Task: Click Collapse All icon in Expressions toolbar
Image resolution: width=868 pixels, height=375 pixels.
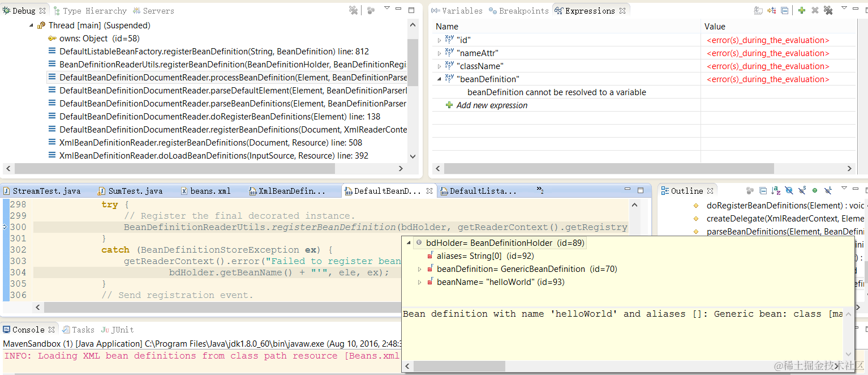Action: click(x=784, y=10)
